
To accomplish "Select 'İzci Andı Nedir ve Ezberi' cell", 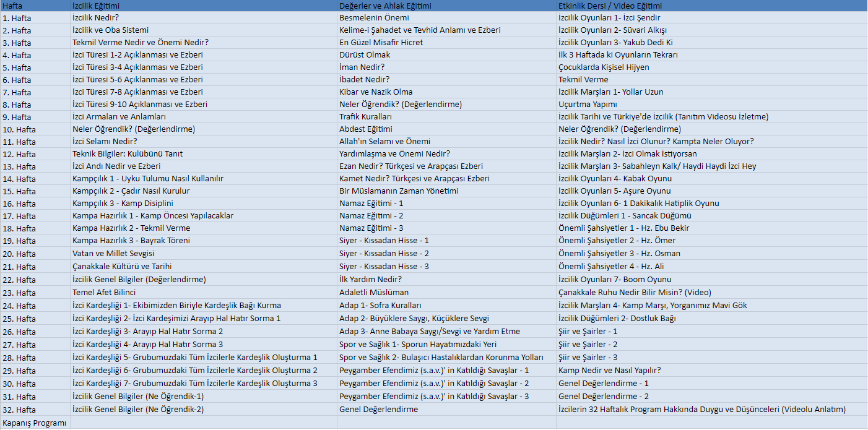I will coord(204,166).
